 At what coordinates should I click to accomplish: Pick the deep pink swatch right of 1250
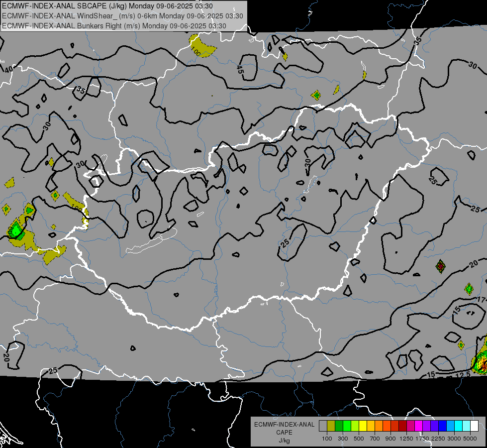pyautogui.click(x=410, y=426)
